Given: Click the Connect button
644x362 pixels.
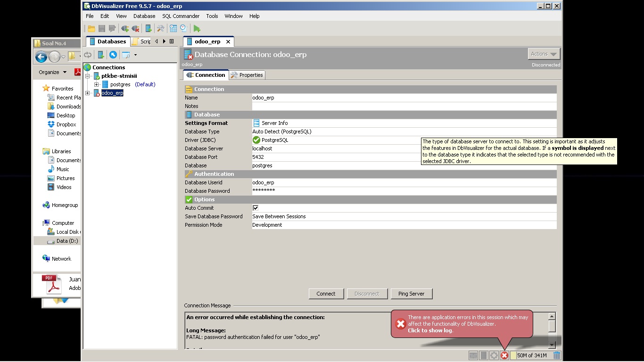Looking at the screenshot, I should pos(326,294).
